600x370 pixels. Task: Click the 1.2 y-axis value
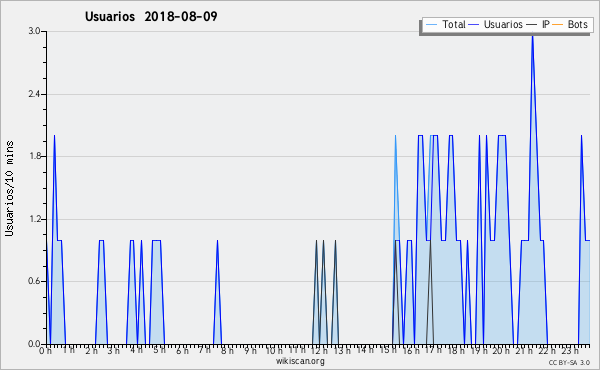(34, 219)
